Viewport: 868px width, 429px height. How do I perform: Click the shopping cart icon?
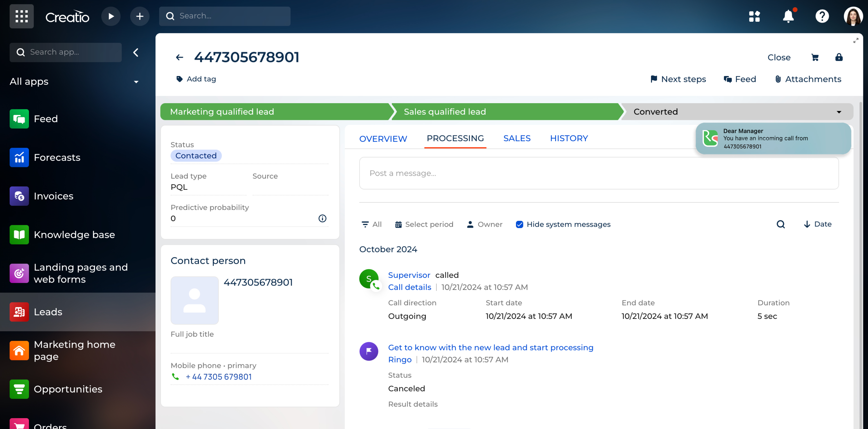(815, 57)
